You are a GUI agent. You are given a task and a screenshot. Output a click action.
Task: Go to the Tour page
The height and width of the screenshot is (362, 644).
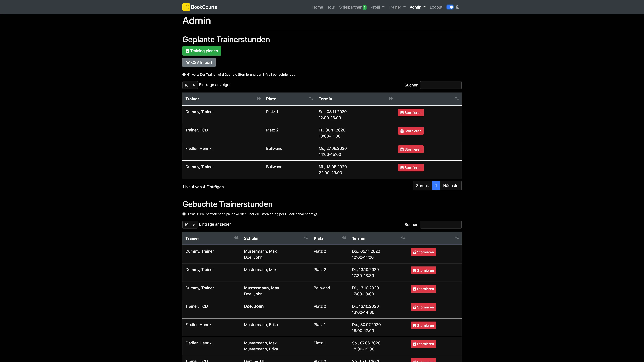(331, 7)
